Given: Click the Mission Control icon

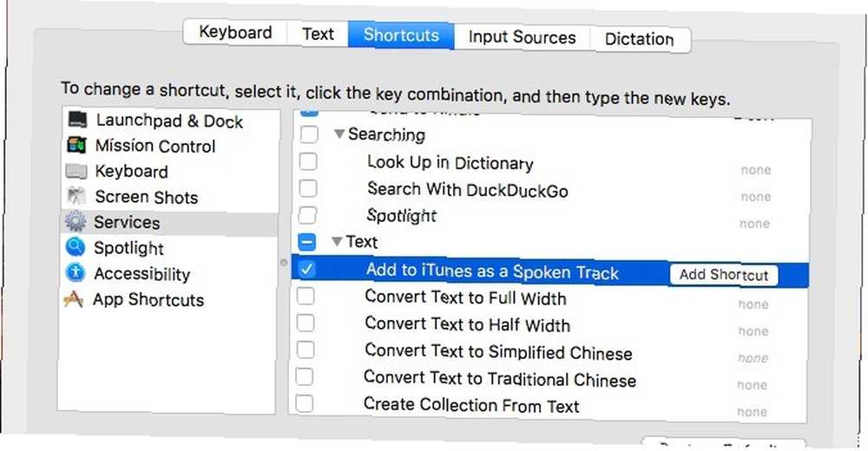Looking at the screenshot, I should [x=76, y=145].
